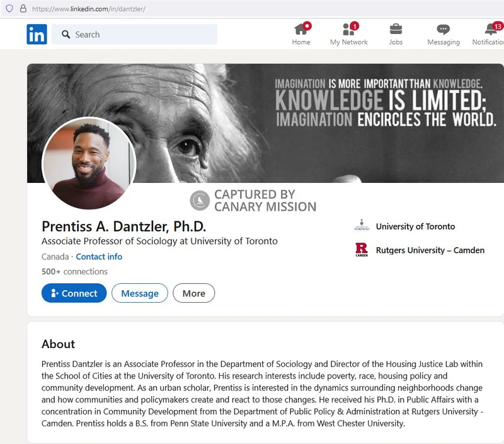This screenshot has width=504, height=444.
Task: Open the profile photo of Prentiss Dantzler
Action: (89, 163)
